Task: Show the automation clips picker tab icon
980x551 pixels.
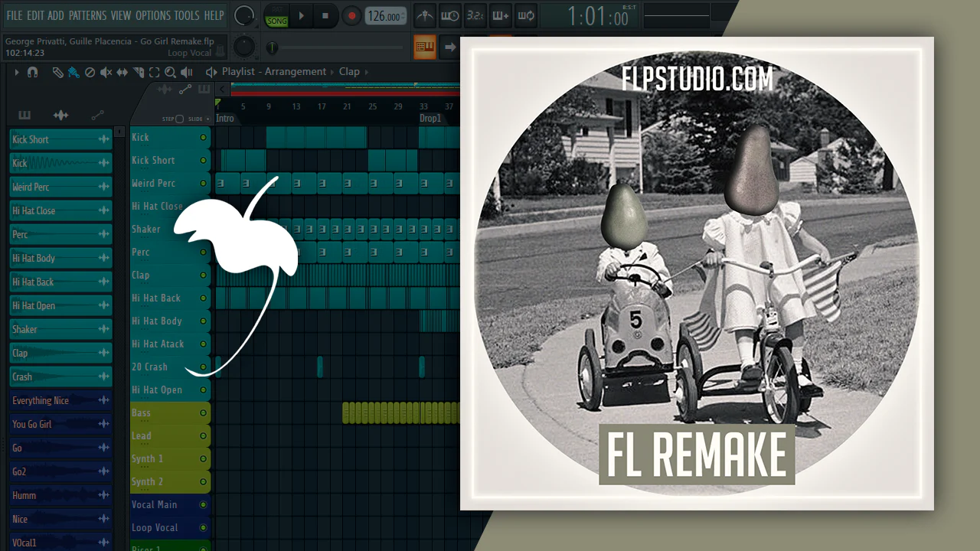Action: coord(97,115)
